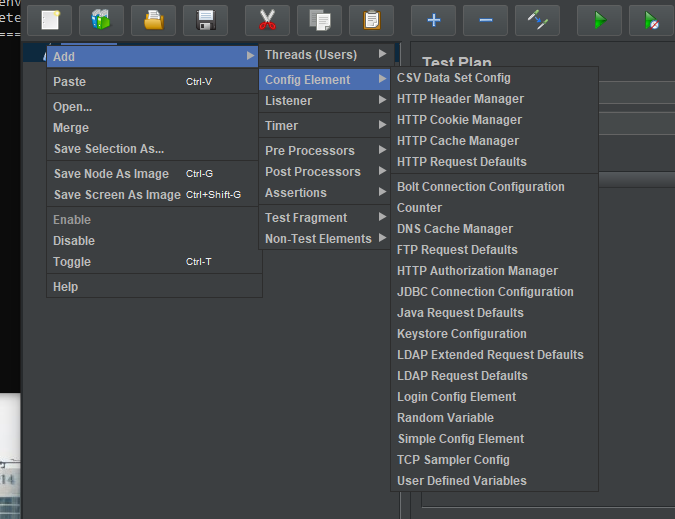This screenshot has height=519, width=675.
Task: Click the Cut scissors icon
Action: (267, 20)
